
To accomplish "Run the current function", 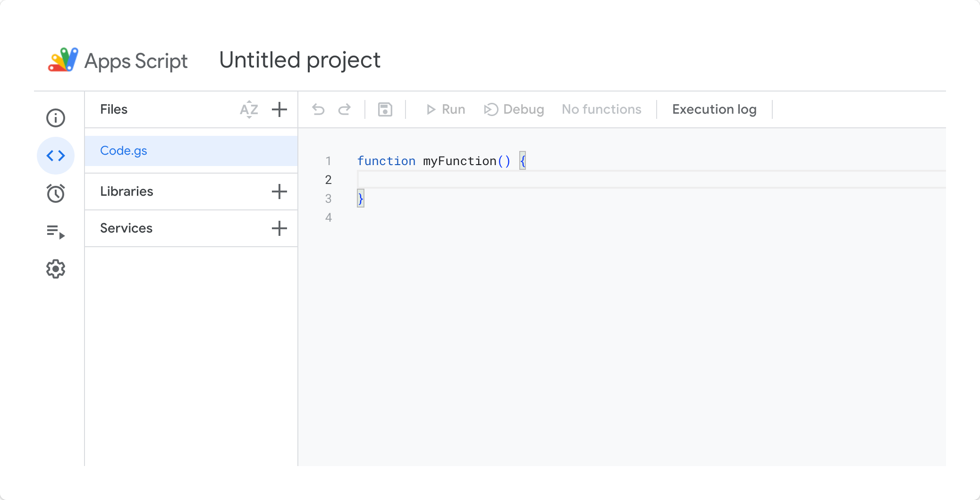I will (444, 109).
